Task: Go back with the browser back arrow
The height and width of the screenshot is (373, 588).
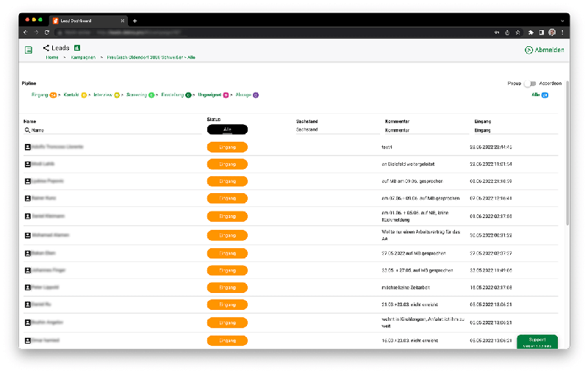Action: click(x=26, y=32)
